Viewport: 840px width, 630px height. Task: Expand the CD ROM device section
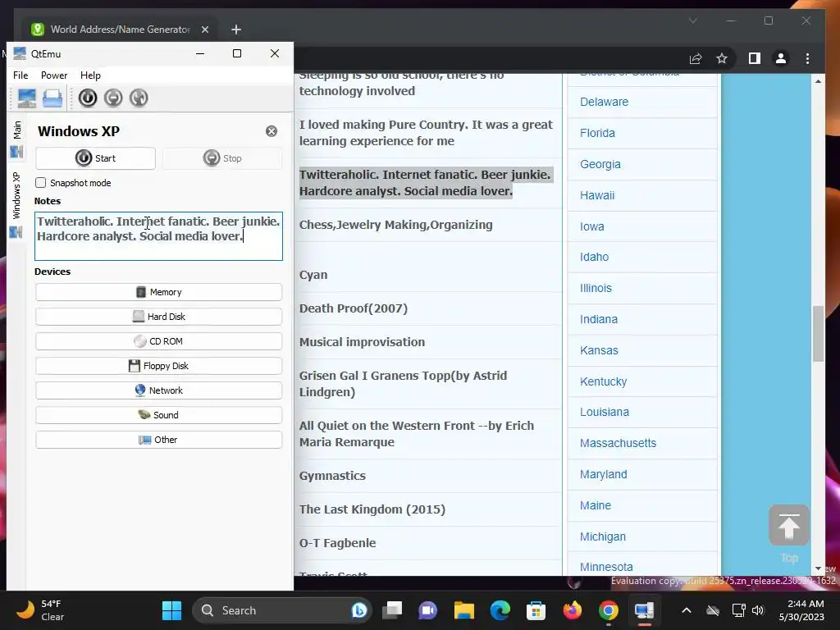[158, 341]
